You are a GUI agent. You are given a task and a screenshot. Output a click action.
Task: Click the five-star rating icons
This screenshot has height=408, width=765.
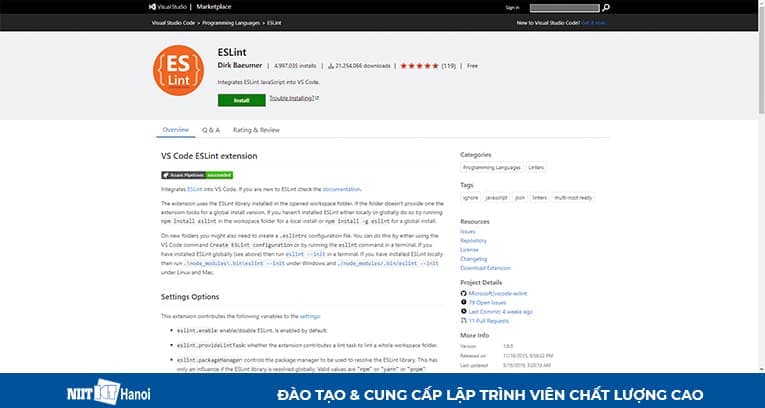pyautogui.click(x=420, y=66)
